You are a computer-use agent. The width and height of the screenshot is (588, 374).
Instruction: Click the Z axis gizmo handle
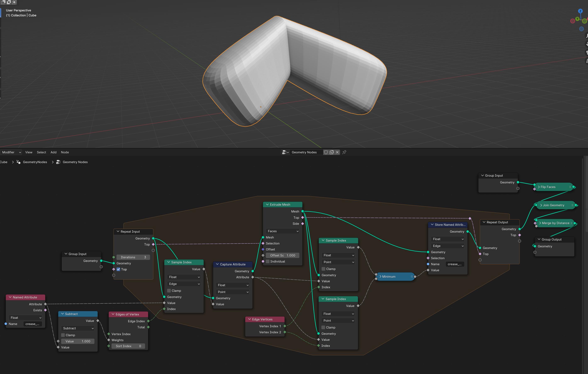pyautogui.click(x=581, y=11)
